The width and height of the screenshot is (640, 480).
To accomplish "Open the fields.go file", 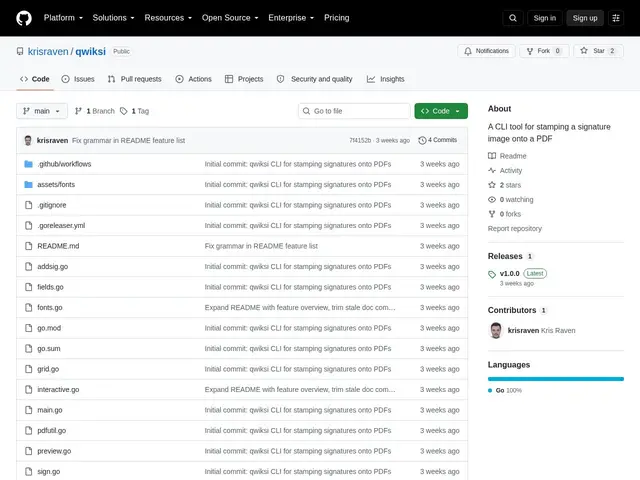I will click(50, 287).
